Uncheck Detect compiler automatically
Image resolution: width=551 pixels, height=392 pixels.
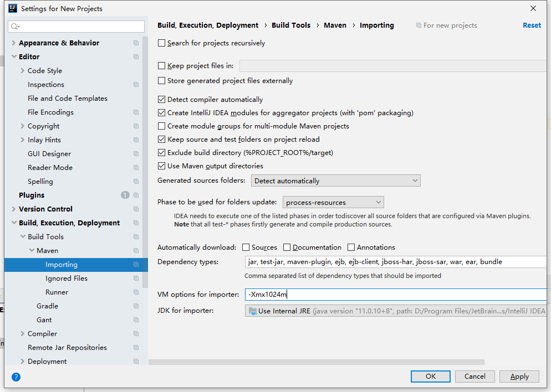(x=162, y=100)
